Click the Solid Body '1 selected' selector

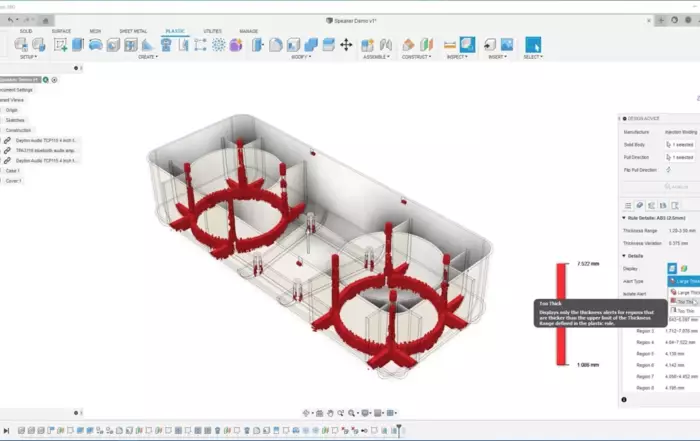[680, 145]
